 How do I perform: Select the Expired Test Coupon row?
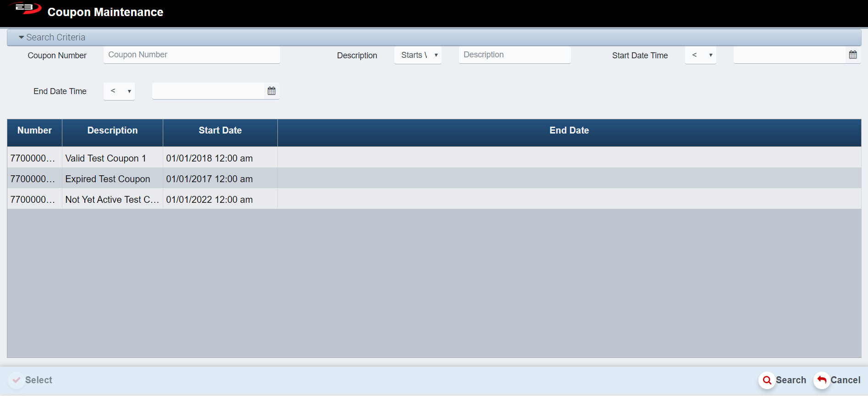click(107, 179)
